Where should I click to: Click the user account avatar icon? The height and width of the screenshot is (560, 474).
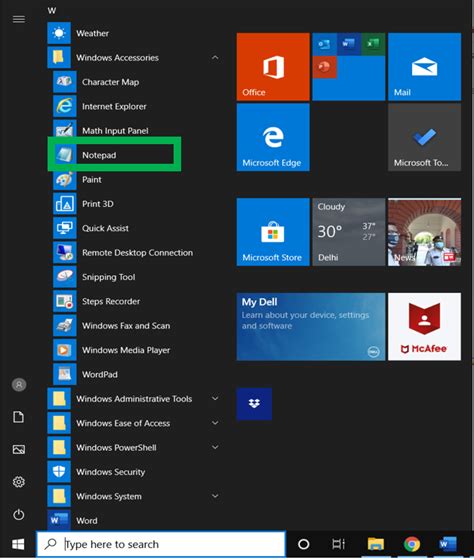pos(19,385)
